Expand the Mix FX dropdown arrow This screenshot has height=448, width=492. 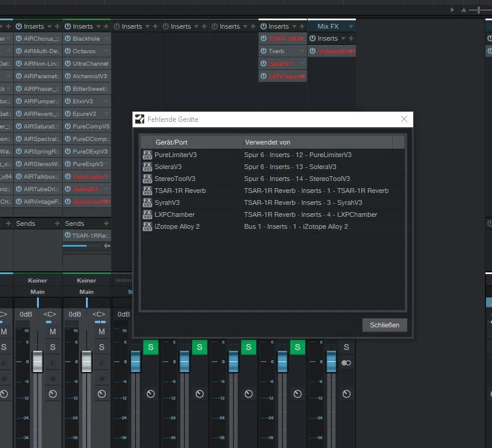pos(351,26)
